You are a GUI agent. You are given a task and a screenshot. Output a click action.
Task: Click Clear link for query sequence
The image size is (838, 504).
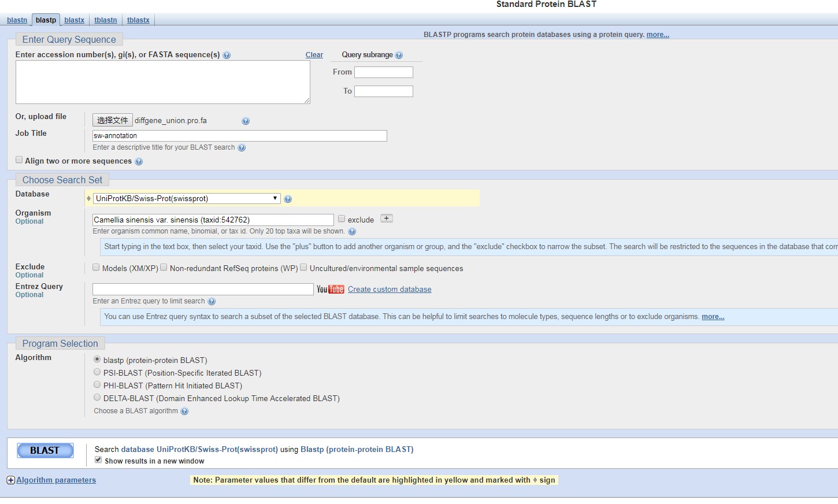click(x=314, y=55)
